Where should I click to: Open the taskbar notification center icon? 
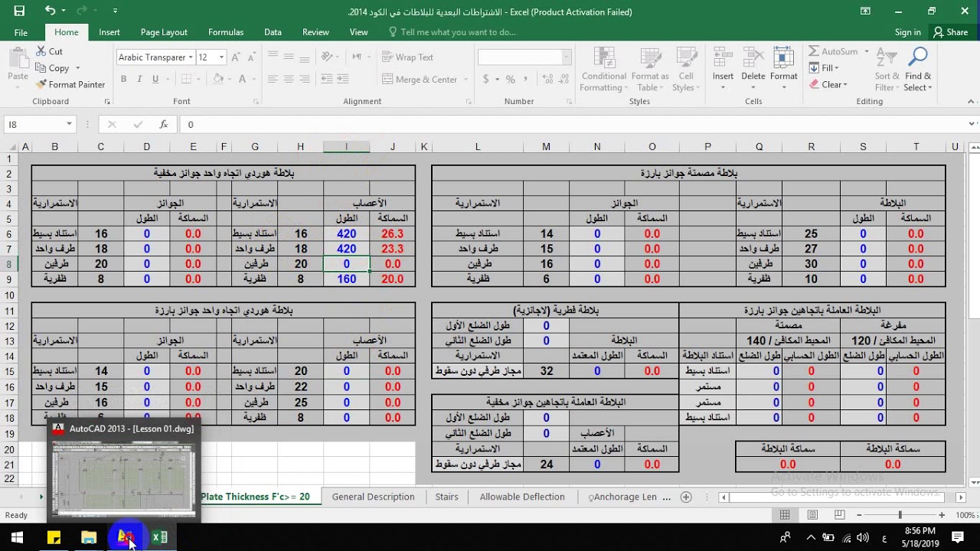pos(958,537)
